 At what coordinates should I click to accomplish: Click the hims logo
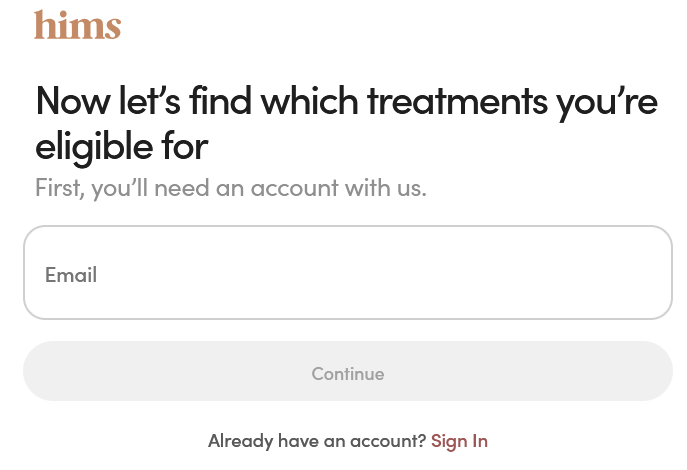coord(77,25)
